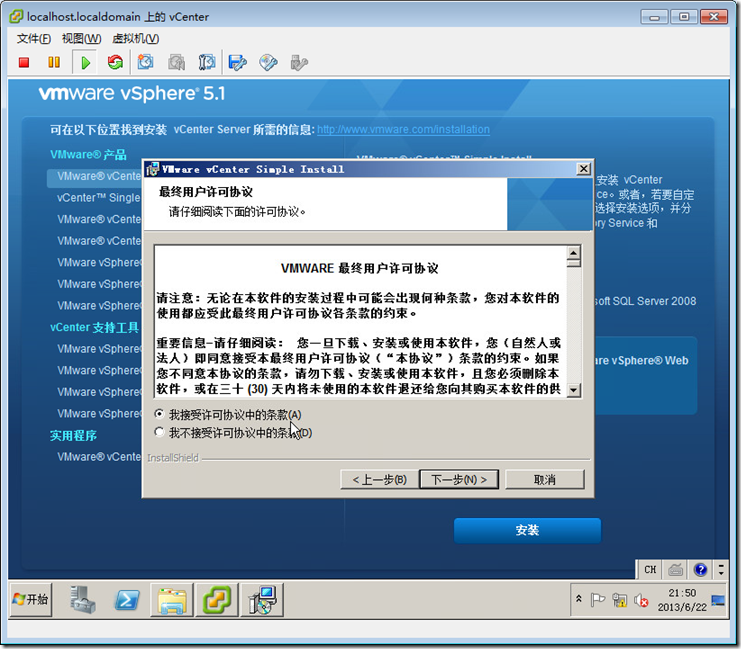Click the floppy device connection icon
741x649 pixels.
click(x=237, y=62)
